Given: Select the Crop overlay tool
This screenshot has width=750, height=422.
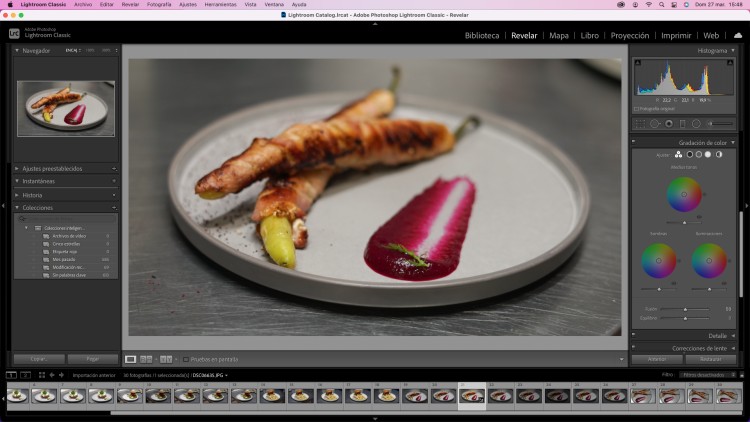Looking at the screenshot, I should (x=640, y=124).
